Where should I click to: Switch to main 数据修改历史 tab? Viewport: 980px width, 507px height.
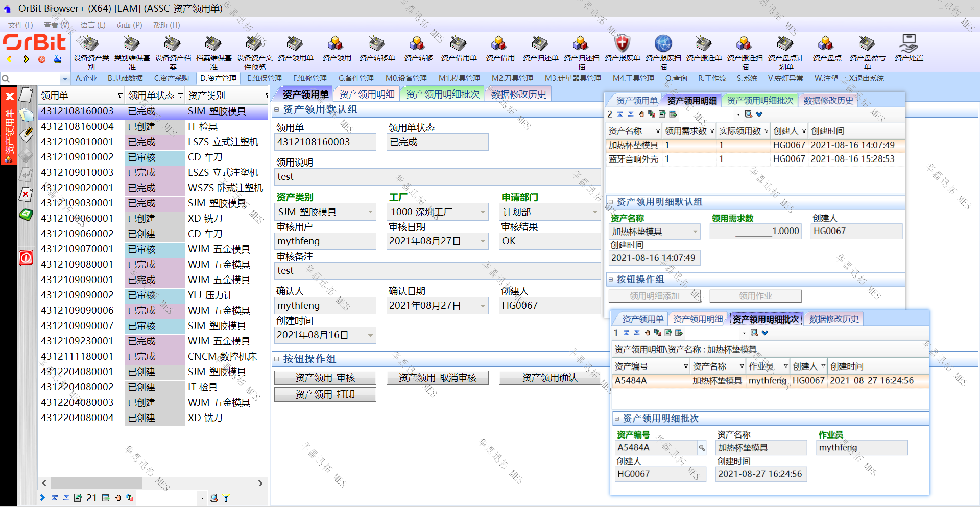point(518,94)
